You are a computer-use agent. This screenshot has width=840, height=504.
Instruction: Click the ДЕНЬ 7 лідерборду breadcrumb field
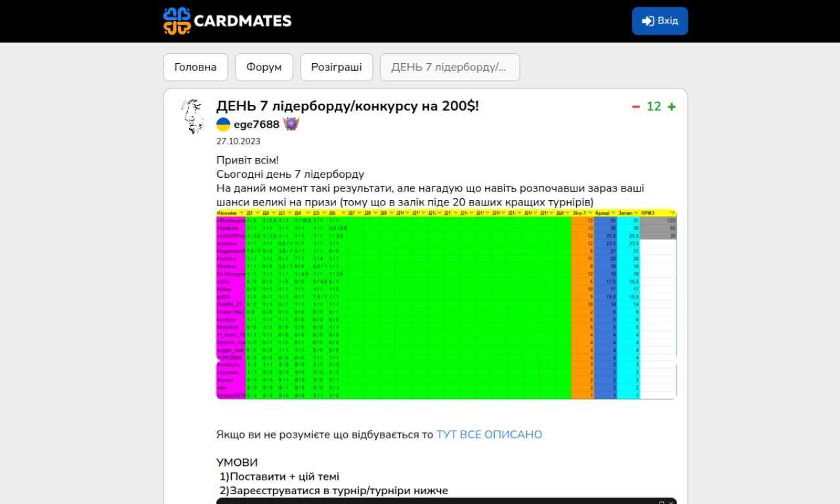tap(450, 67)
